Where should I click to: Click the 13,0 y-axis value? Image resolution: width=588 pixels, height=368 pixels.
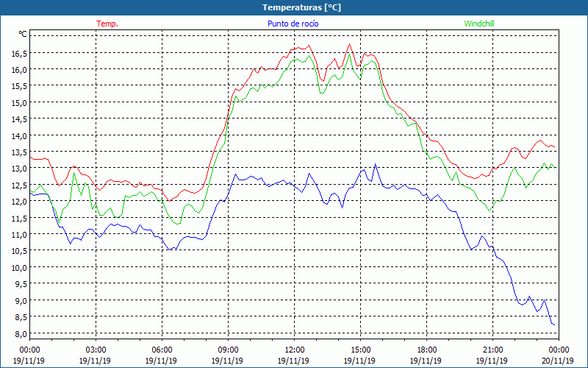pos(20,169)
